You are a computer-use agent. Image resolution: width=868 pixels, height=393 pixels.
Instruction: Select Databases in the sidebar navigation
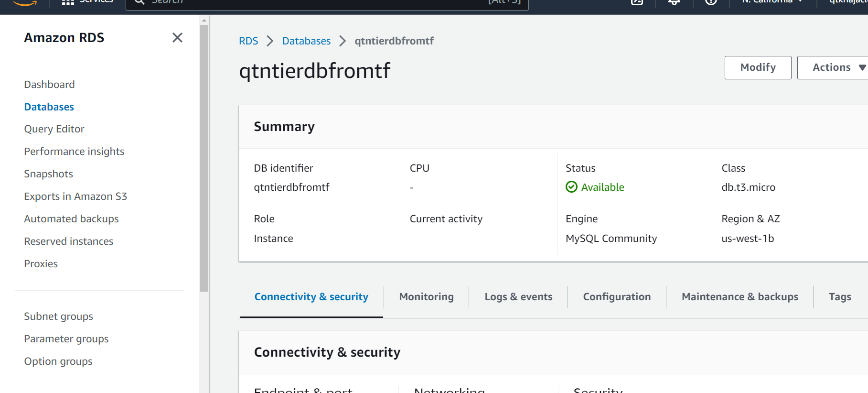click(49, 107)
